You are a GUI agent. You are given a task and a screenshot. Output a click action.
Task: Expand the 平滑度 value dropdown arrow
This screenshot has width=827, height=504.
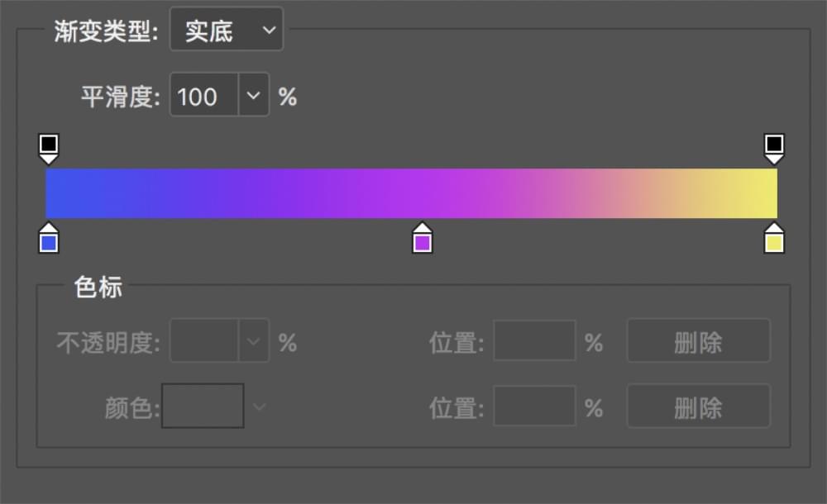coord(254,97)
